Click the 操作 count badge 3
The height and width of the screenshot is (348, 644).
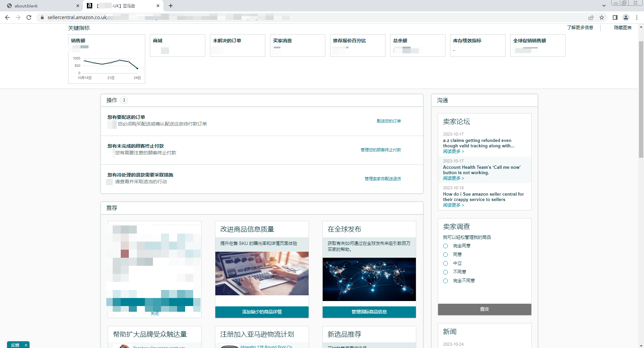click(x=124, y=100)
